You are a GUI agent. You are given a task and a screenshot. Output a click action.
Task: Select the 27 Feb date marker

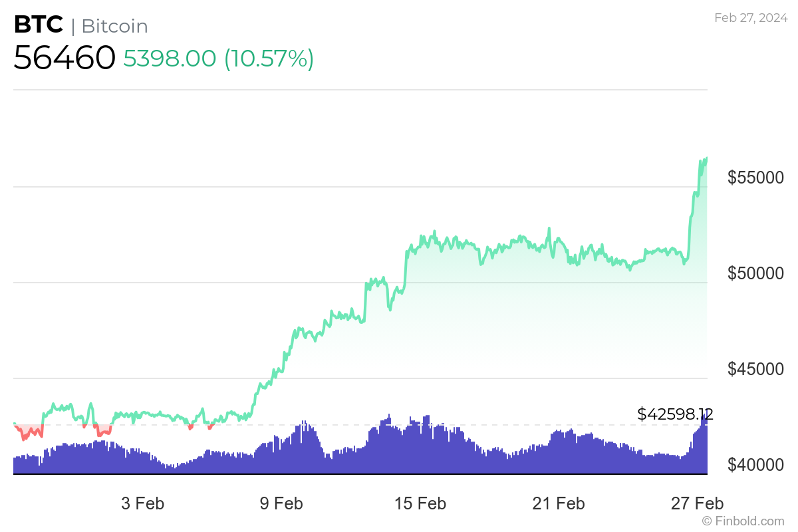(x=696, y=503)
